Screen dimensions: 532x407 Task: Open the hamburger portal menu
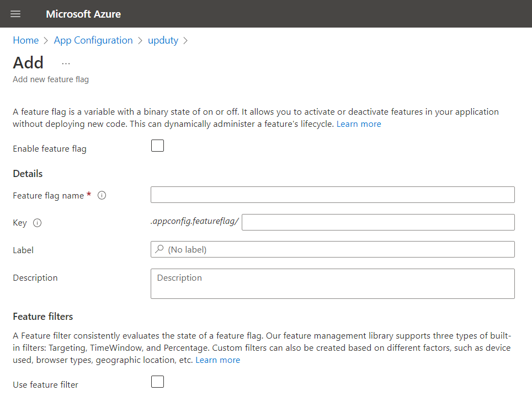(15, 14)
